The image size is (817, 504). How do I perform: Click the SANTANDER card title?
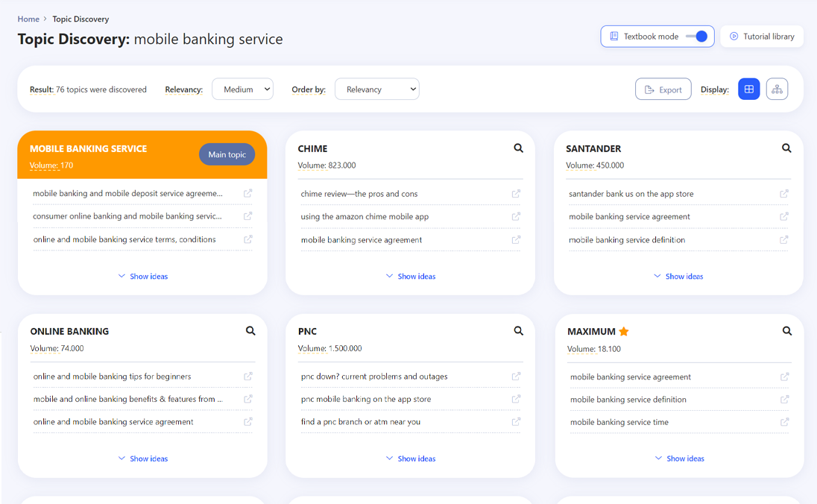(593, 148)
